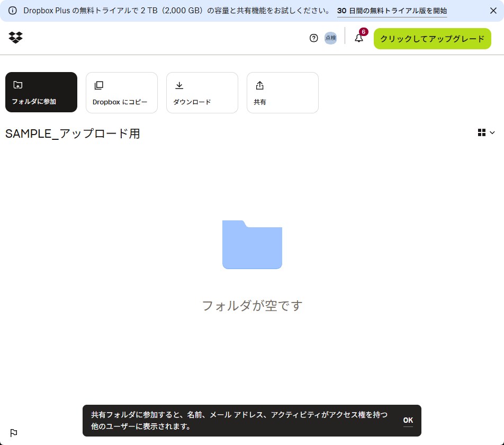This screenshot has width=504, height=445.
Task: Open the 共有 share option
Action: coord(283,93)
